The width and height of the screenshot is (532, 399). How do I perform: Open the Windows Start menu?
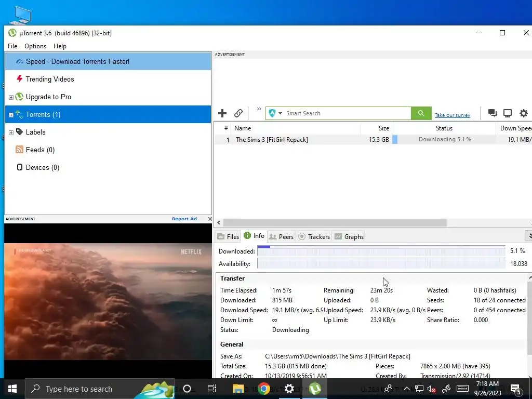coord(12,389)
